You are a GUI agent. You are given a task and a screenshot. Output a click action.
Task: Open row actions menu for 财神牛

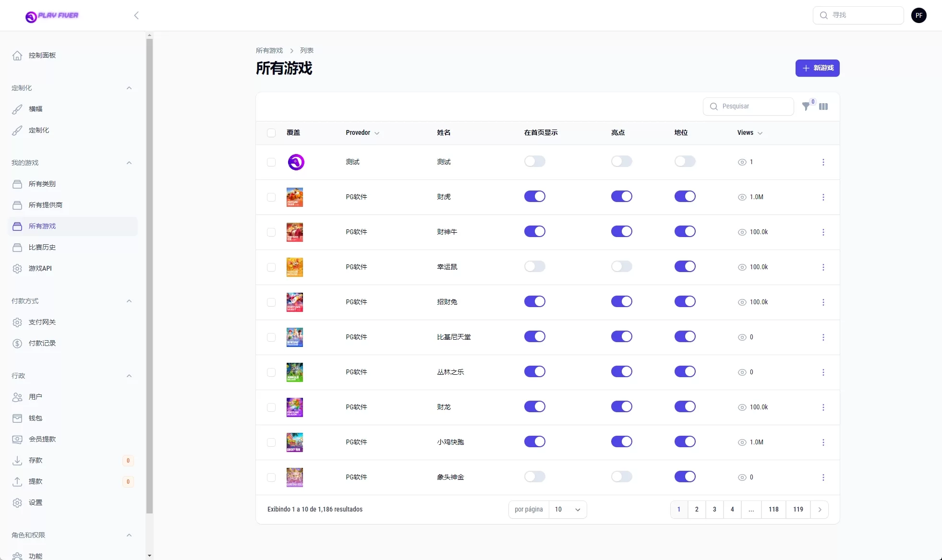pos(823,232)
